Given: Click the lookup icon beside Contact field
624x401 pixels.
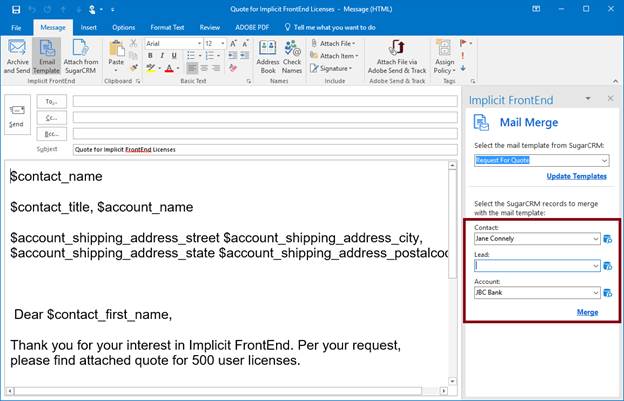Looking at the screenshot, I should click(x=607, y=239).
